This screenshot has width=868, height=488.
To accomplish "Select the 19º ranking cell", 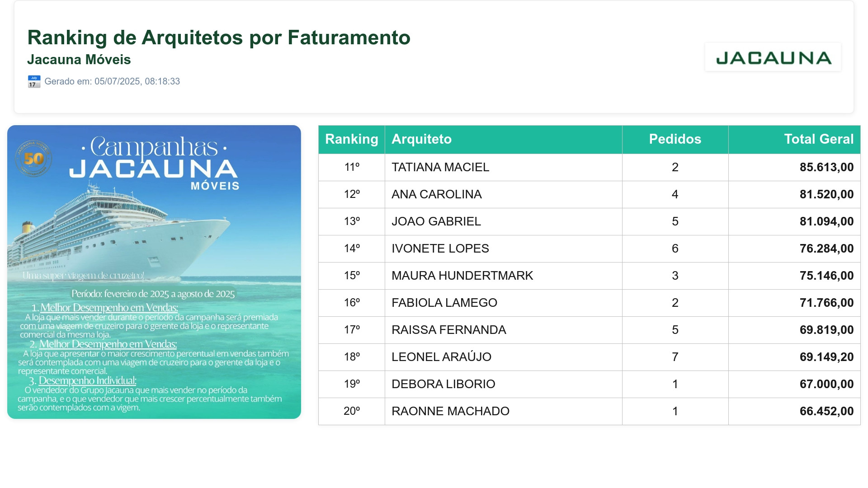I will coord(352,384).
